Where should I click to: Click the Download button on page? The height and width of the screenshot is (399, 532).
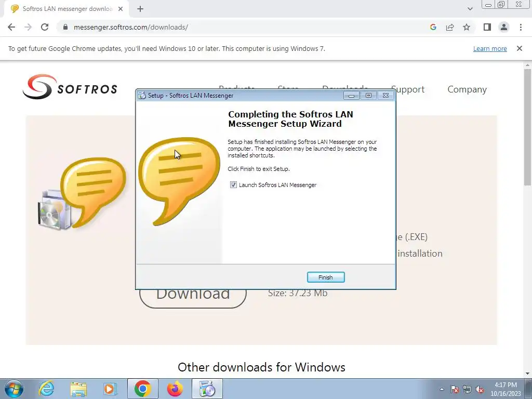193,298
